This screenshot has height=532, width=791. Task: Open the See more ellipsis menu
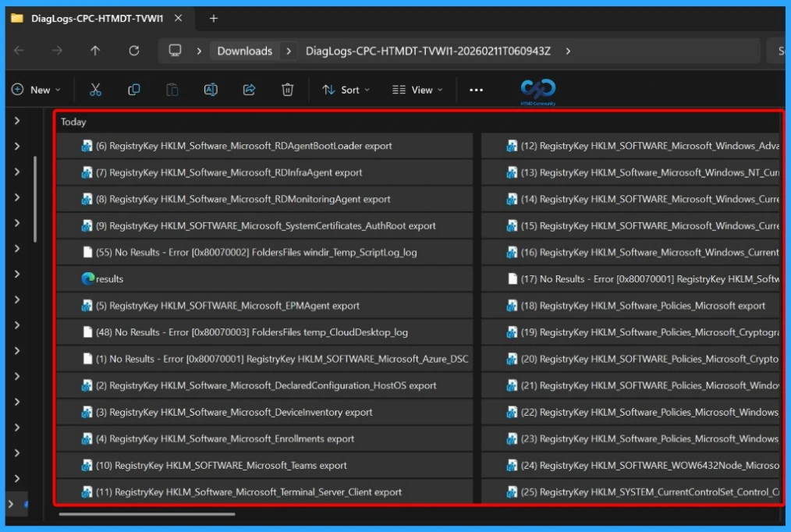[x=476, y=89]
